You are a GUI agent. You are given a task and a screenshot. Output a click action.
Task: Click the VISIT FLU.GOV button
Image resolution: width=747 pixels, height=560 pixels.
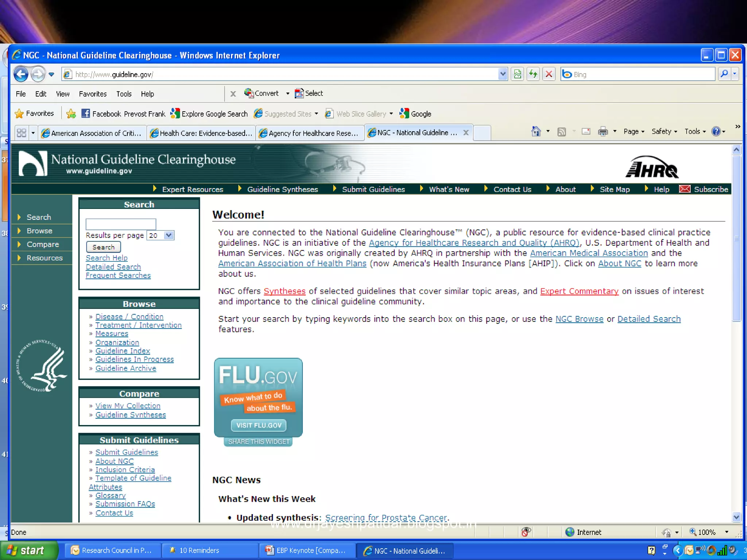coord(259,425)
